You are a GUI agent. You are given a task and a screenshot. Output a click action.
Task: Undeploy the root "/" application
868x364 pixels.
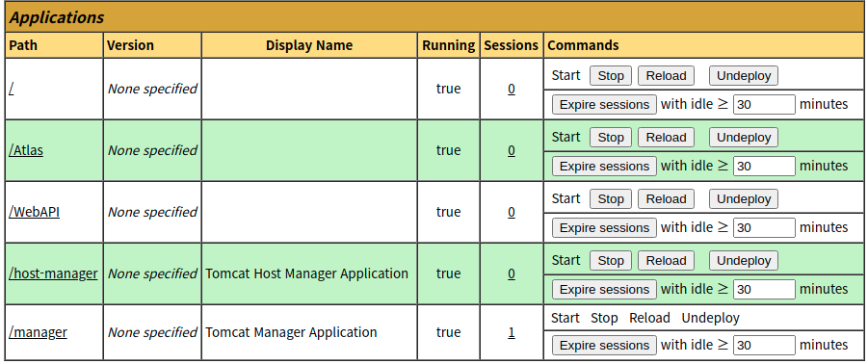(x=744, y=76)
